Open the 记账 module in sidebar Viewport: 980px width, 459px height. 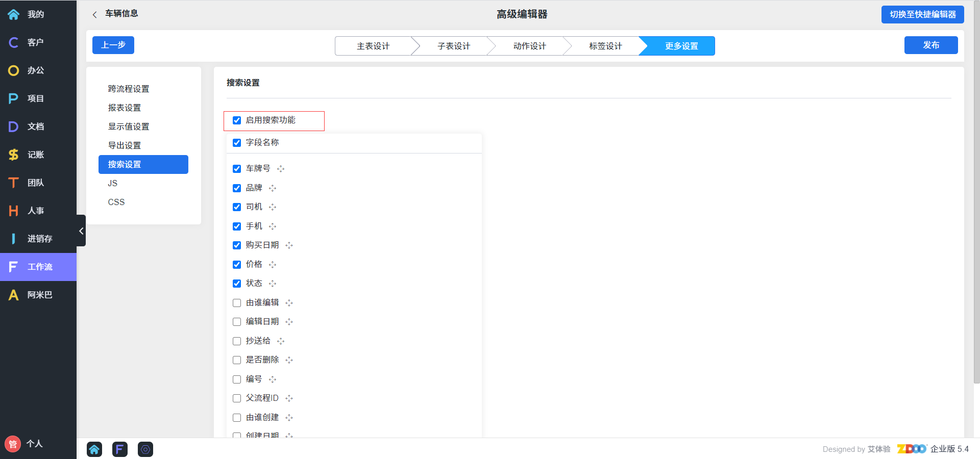tap(36, 155)
